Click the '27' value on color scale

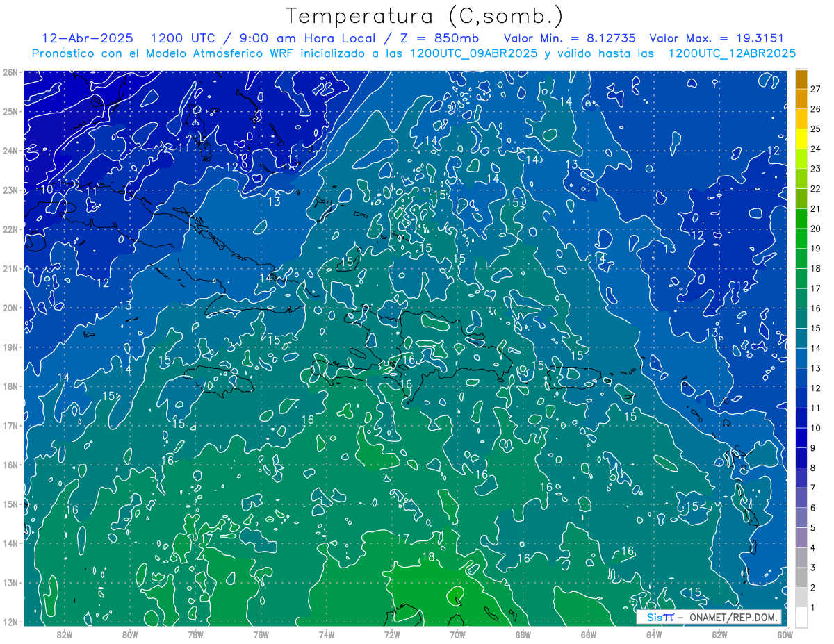pos(816,89)
